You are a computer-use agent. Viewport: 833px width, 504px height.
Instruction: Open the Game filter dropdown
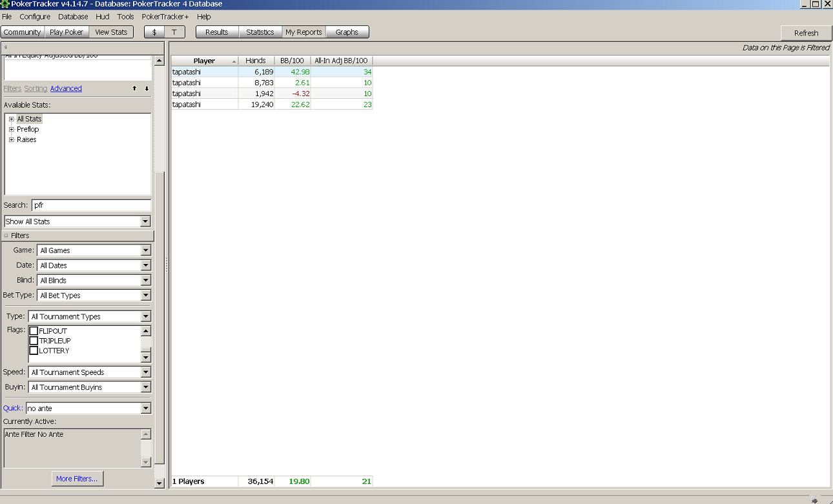145,250
